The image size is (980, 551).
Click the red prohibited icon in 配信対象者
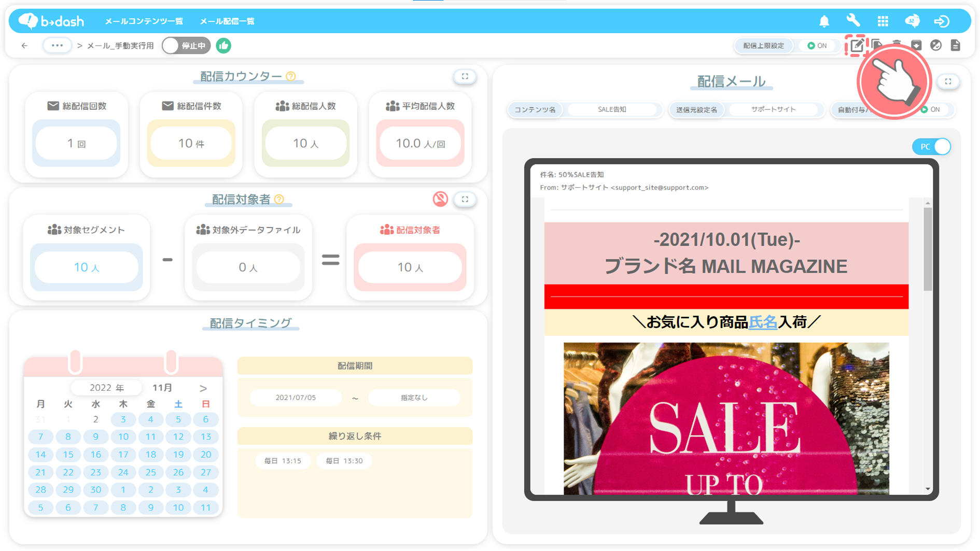[440, 199]
